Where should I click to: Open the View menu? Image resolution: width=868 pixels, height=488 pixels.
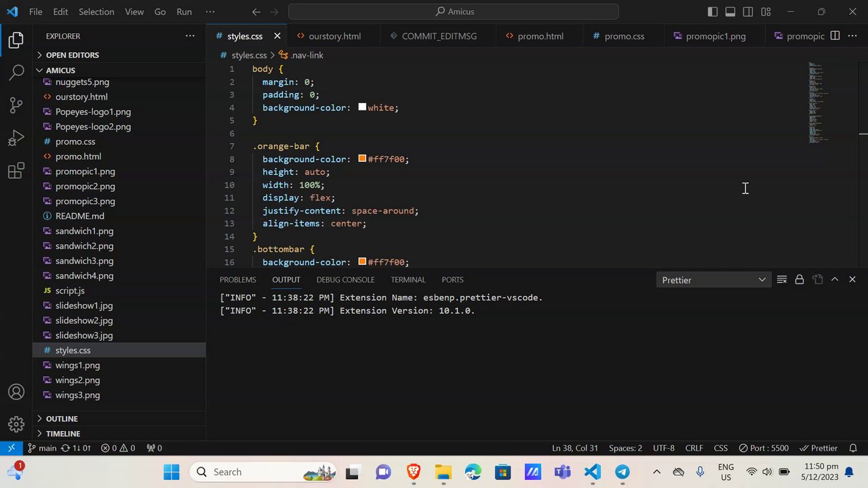[x=134, y=12]
